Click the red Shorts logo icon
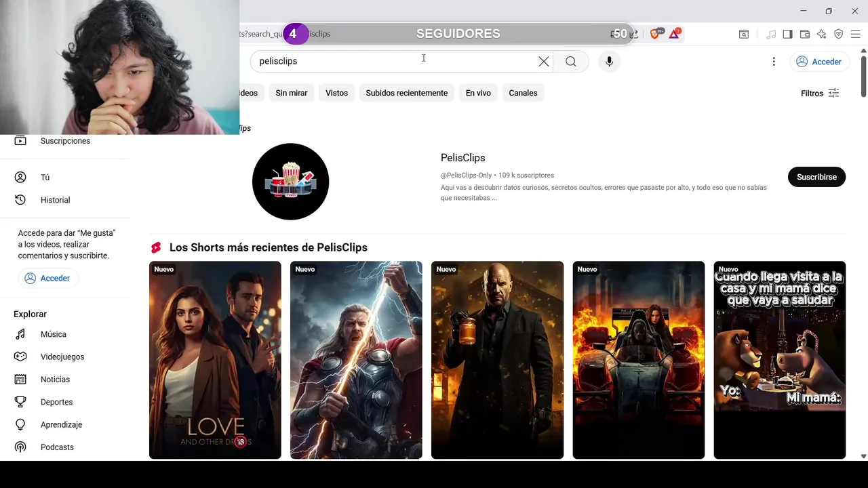This screenshot has height=488, width=868. pos(156,247)
